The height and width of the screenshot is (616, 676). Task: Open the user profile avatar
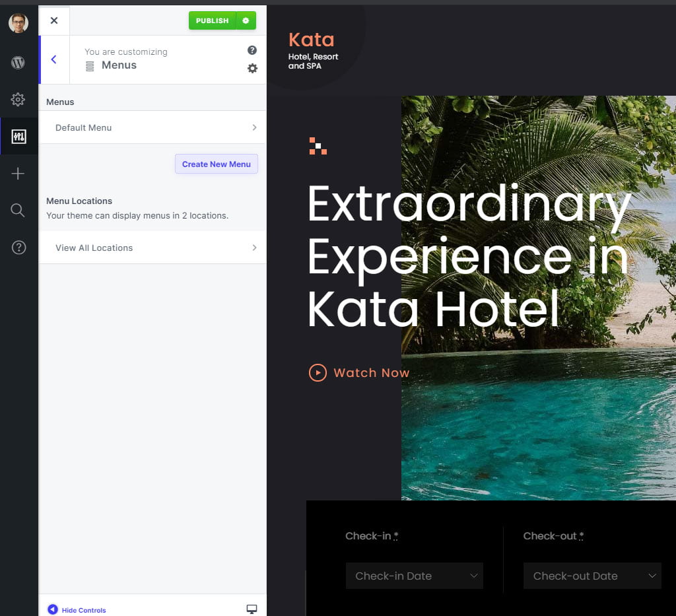tap(18, 23)
